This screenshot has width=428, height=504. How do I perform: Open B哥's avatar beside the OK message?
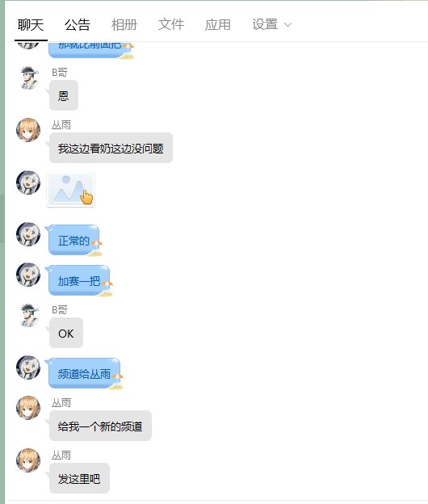28,315
